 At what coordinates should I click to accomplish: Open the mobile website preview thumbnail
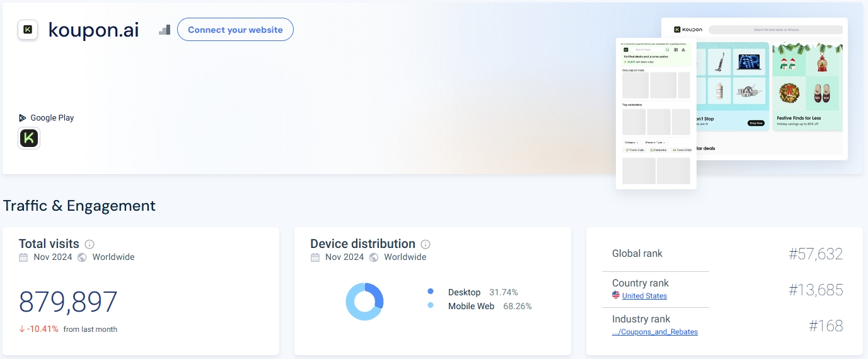pos(656,114)
